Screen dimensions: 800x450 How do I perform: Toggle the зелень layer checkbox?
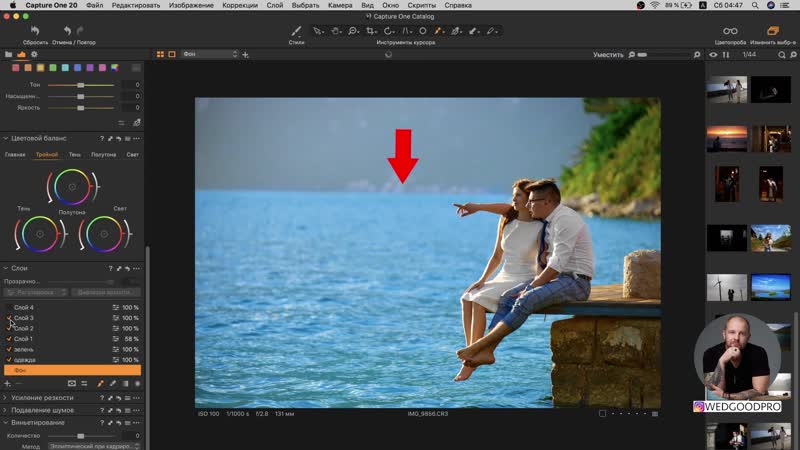9,349
